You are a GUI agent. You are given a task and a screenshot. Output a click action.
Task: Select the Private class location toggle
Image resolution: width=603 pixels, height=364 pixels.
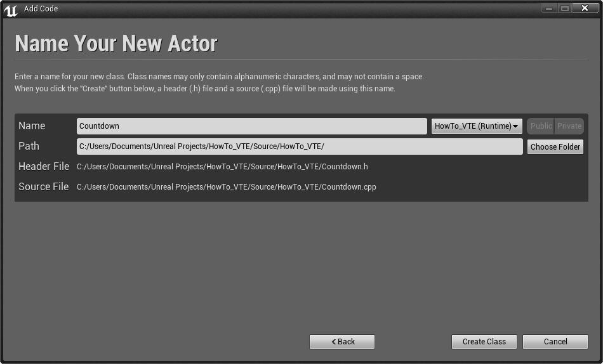[569, 126]
